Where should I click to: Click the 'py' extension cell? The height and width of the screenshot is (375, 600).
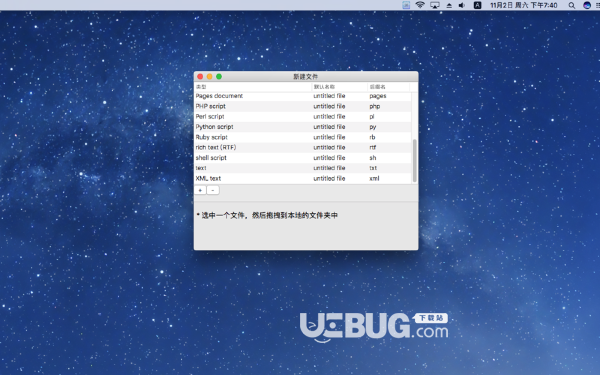pyautogui.click(x=373, y=127)
